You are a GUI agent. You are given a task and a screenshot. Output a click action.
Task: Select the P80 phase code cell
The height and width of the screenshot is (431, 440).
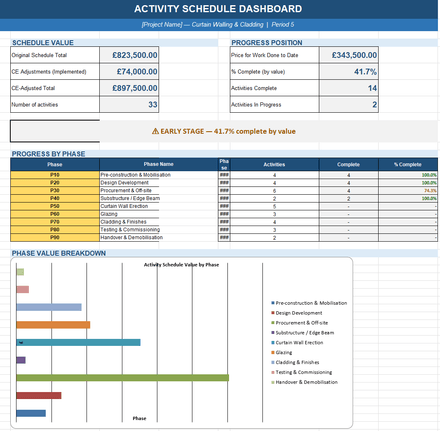pos(55,230)
